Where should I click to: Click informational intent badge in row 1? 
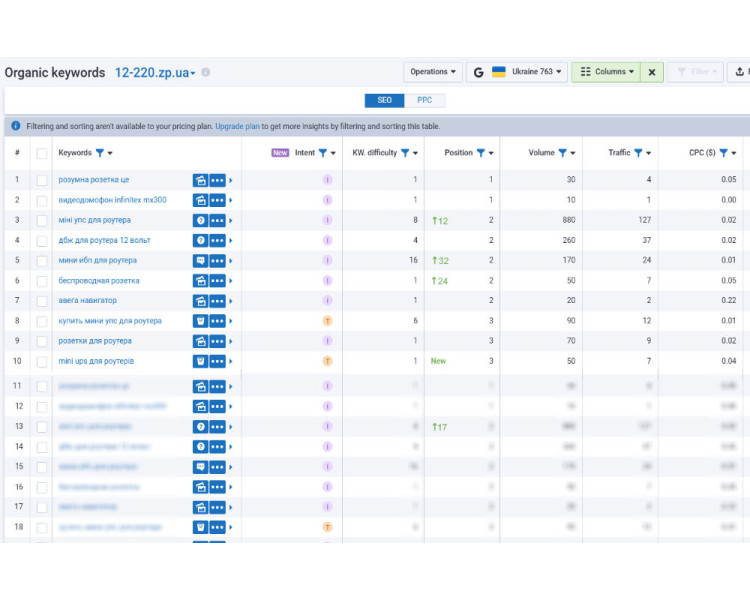328,180
